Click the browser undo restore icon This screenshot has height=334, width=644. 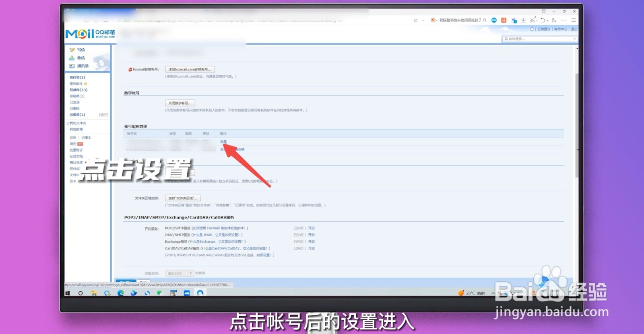tap(543, 20)
